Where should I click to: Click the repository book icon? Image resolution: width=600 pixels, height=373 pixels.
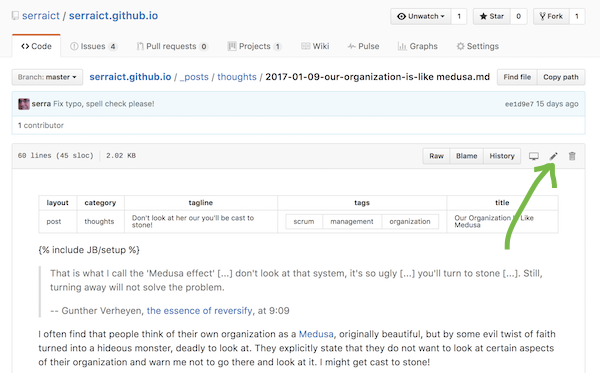point(15,16)
